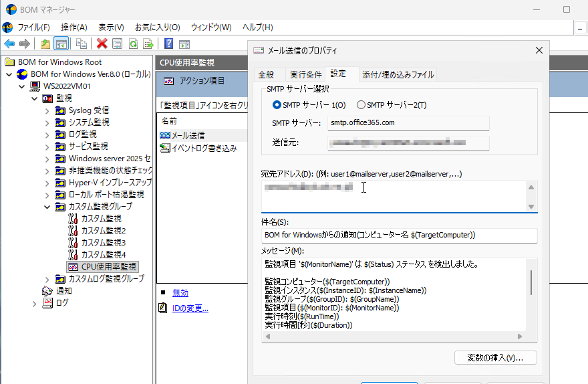This screenshot has width=588, height=384.
Task: Toggle the Show/Hide console tree icon
Action: click(x=61, y=44)
